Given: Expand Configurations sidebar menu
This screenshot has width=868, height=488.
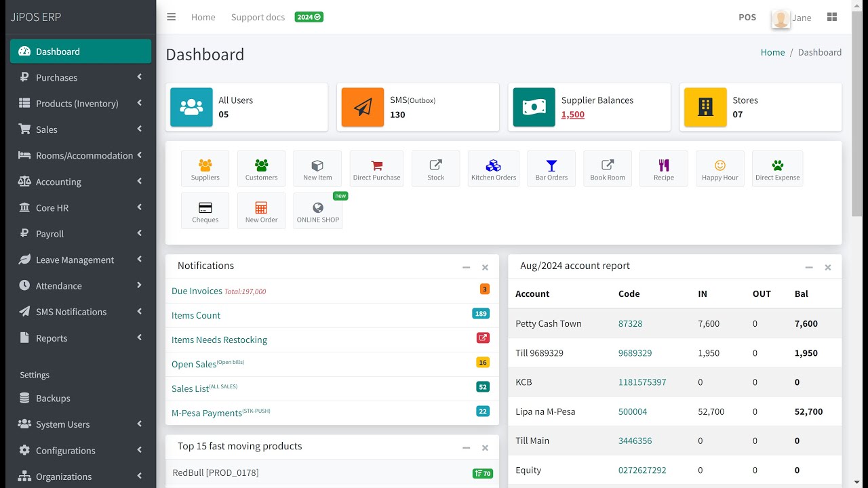Looking at the screenshot, I should tap(81, 451).
